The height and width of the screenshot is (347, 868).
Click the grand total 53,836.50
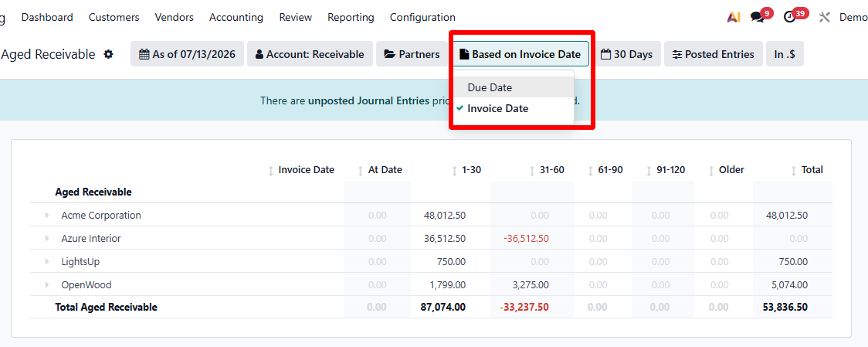[x=785, y=307]
